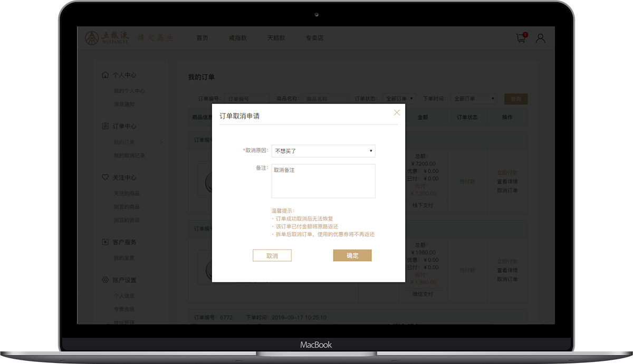Click the 查询 search button

[x=516, y=99]
